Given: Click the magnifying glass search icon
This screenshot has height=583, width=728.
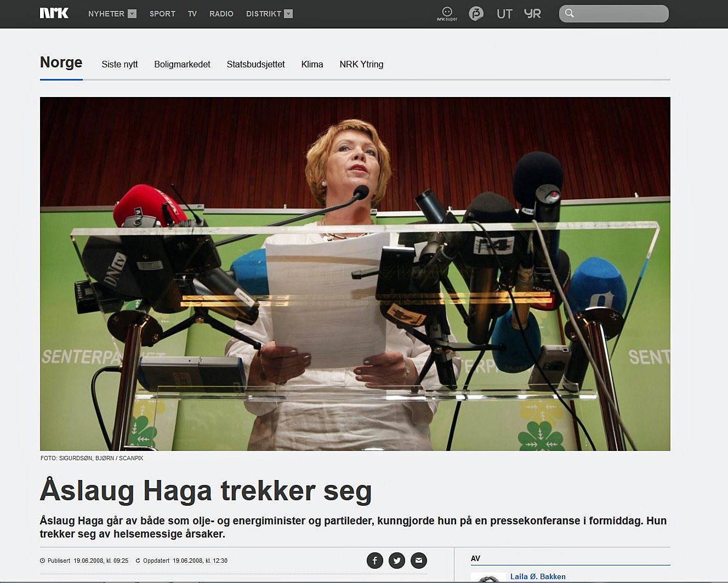Looking at the screenshot, I should coord(570,14).
